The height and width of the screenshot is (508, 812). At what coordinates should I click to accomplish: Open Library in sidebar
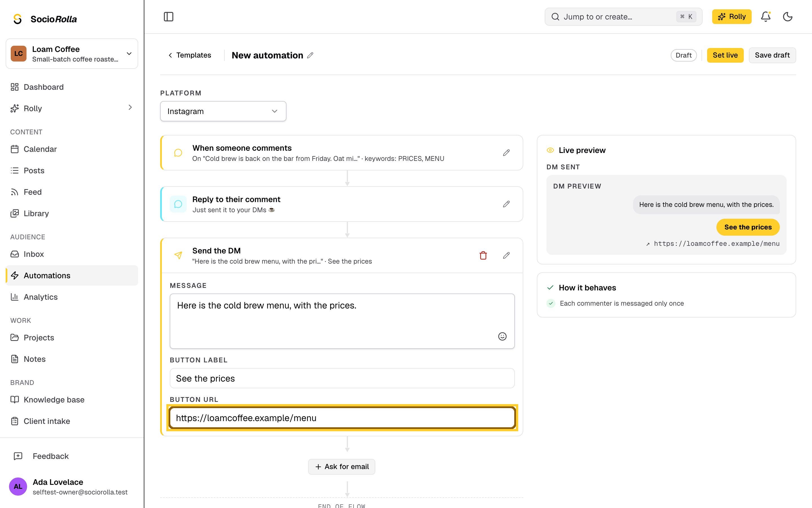72,214
